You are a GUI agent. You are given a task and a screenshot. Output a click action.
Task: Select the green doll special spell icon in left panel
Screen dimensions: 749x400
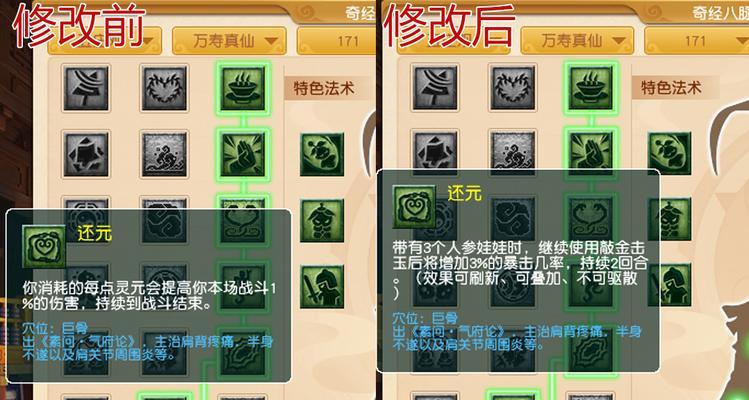tap(322, 220)
